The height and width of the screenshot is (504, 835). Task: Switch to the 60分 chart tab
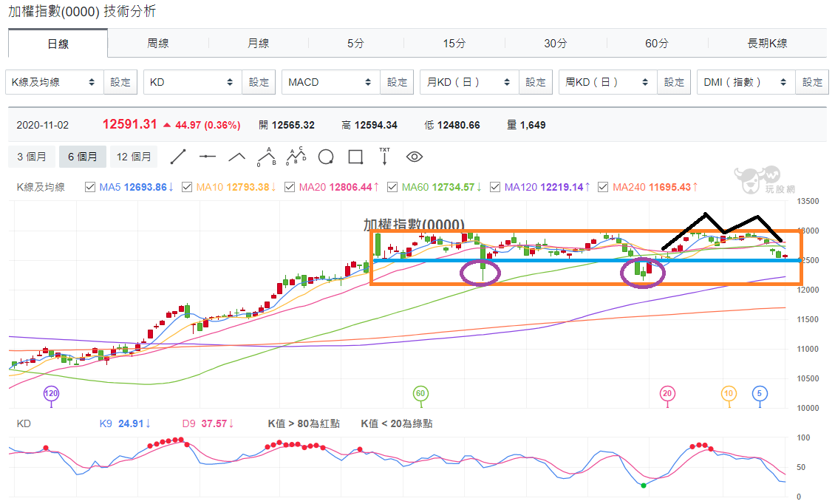657,43
